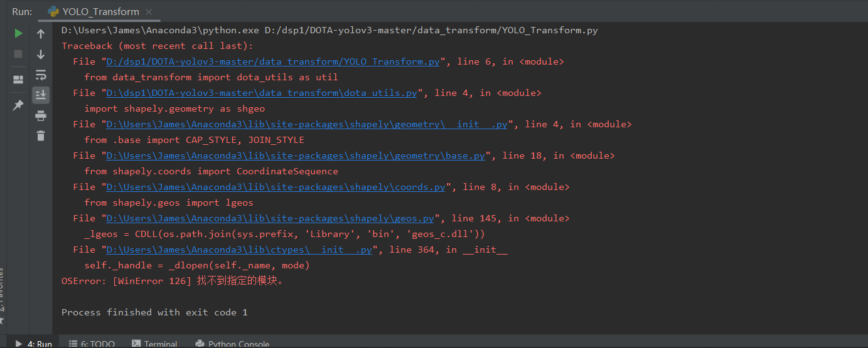Click 'from shapely.coords import CoordinateSequence' line
This screenshot has height=348, width=868.
coord(211,171)
